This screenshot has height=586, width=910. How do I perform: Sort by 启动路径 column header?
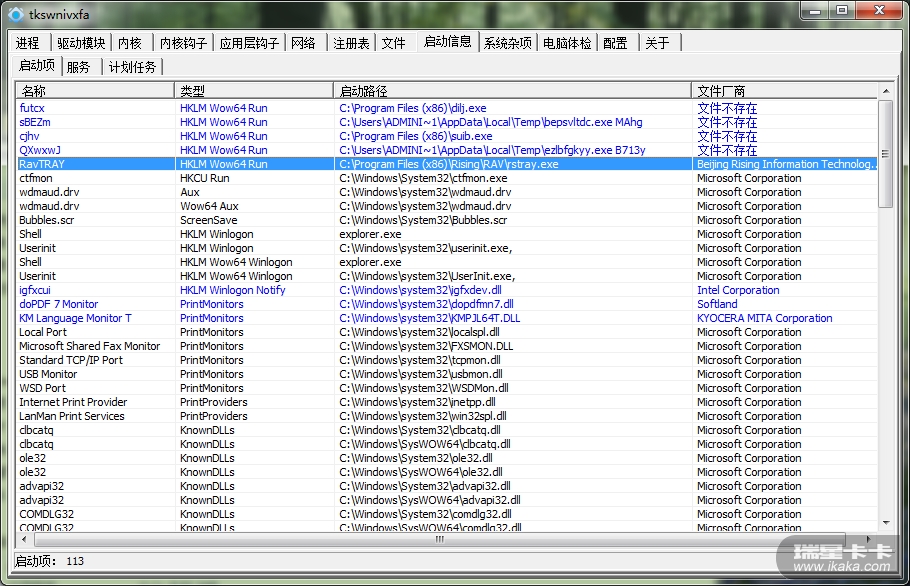(x=511, y=91)
